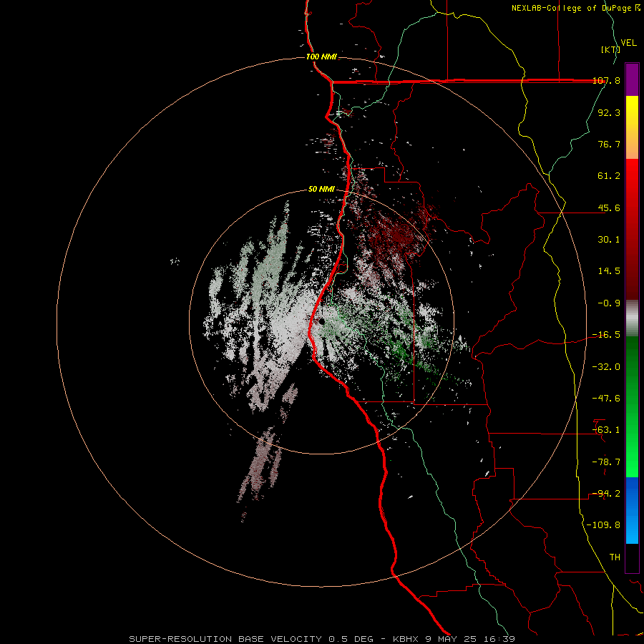Pick the blue segment of the color bar
This screenshot has height=644, width=644.
632,510
